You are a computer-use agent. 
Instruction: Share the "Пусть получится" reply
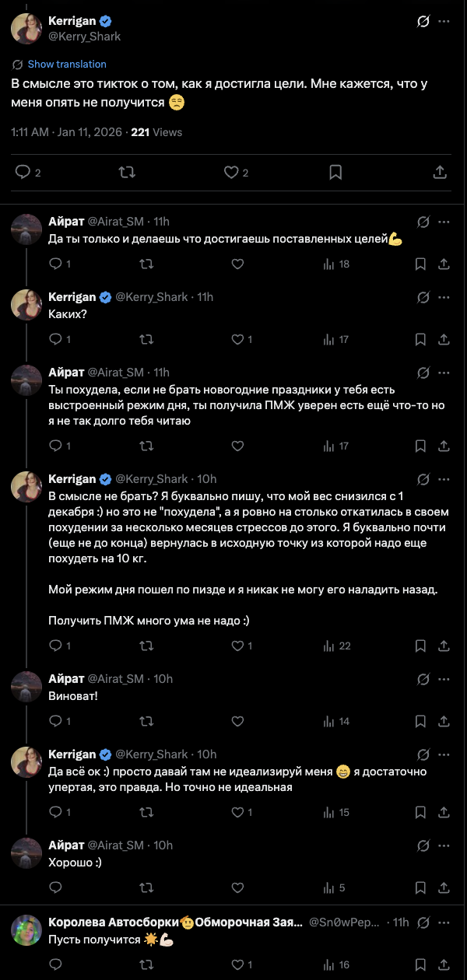click(x=444, y=965)
